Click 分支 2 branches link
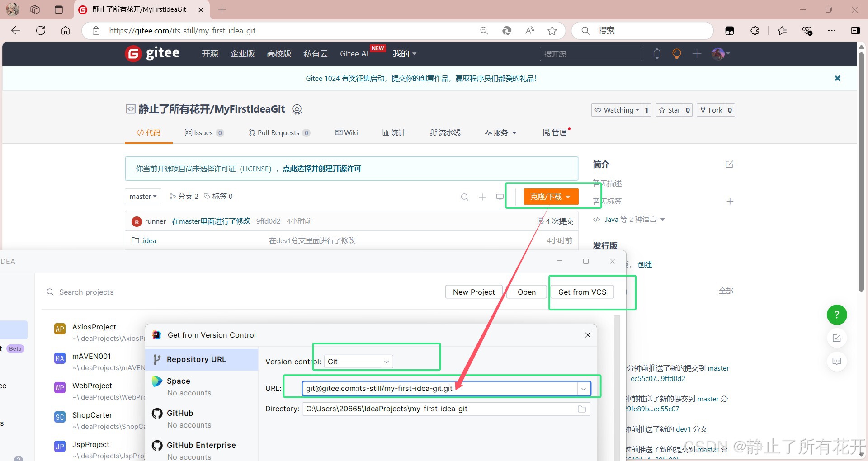The width and height of the screenshot is (868, 461). pos(184,196)
